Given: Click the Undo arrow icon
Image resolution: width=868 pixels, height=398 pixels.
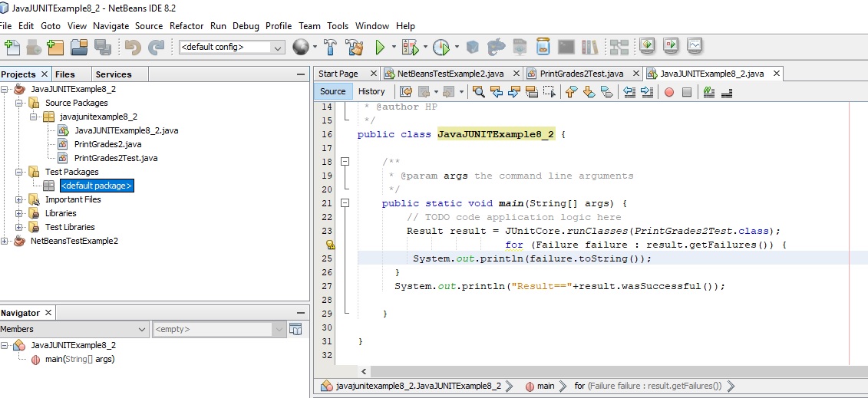Looking at the screenshot, I should pos(133,47).
